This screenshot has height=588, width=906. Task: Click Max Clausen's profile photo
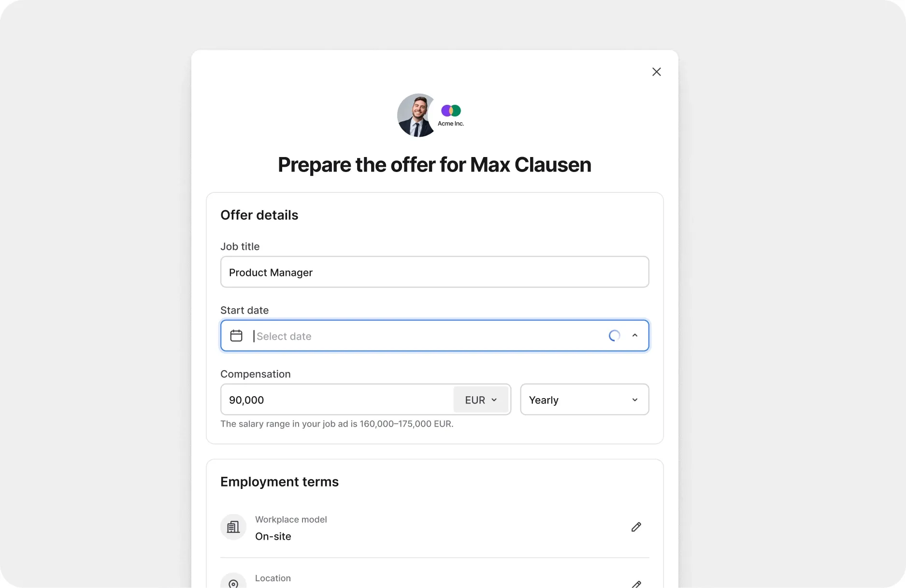(x=417, y=115)
